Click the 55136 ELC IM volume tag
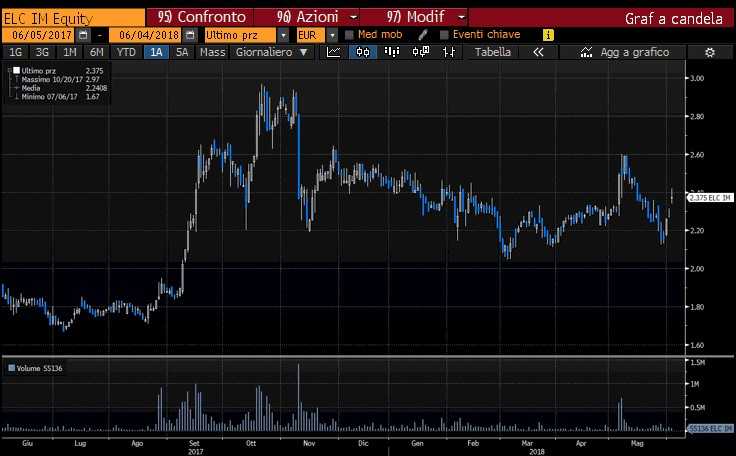Screen dimensions: 736x456 pos(710,428)
